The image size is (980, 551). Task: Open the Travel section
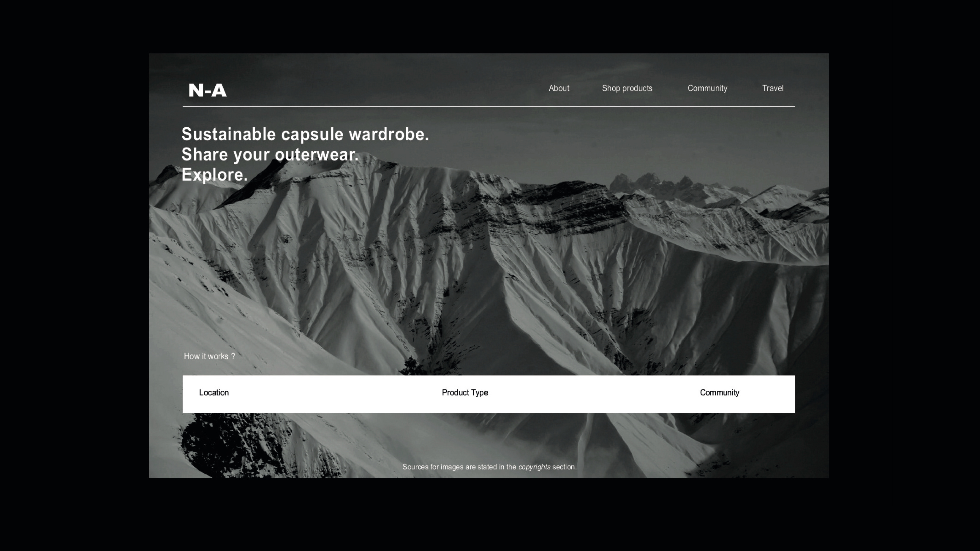(x=773, y=88)
